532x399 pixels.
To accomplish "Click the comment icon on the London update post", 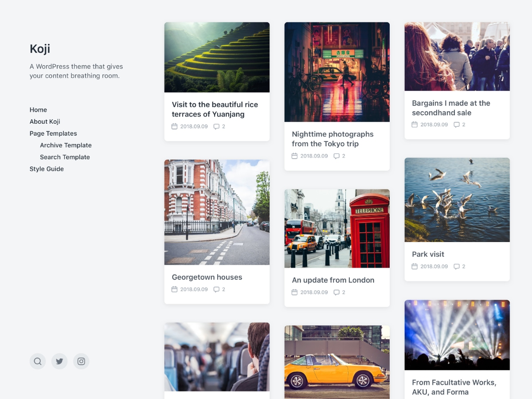I will coord(337,292).
